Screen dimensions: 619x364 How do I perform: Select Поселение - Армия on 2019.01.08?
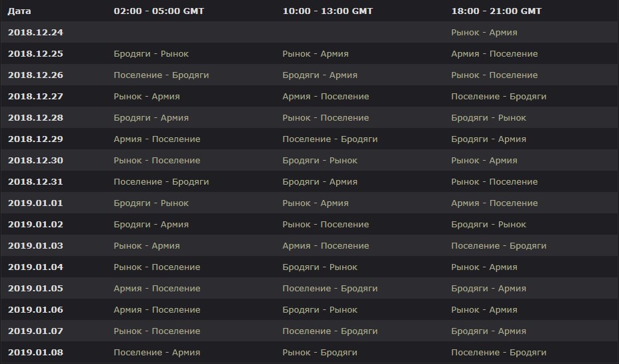click(157, 352)
